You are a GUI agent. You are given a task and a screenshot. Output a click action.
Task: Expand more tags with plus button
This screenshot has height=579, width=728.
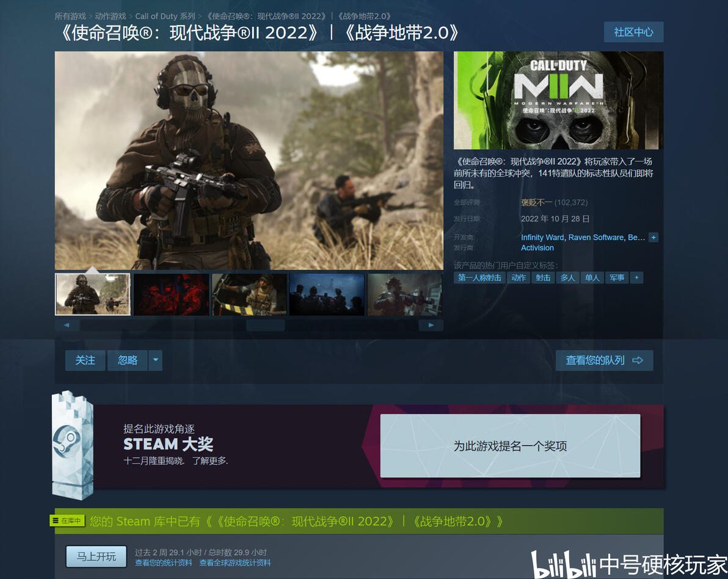click(x=636, y=278)
